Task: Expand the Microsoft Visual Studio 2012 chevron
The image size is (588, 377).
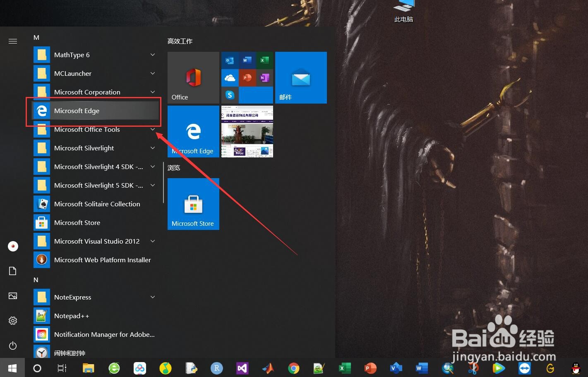Action: click(x=153, y=241)
